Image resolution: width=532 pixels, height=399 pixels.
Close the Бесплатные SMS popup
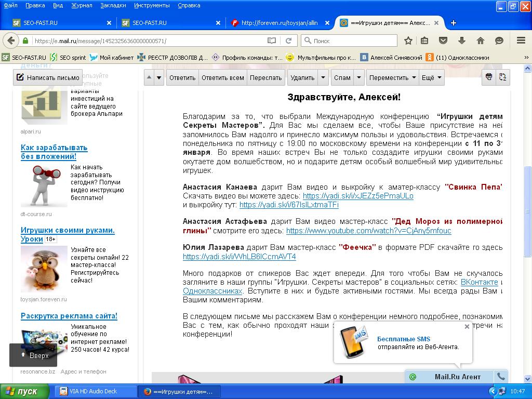[467, 326]
